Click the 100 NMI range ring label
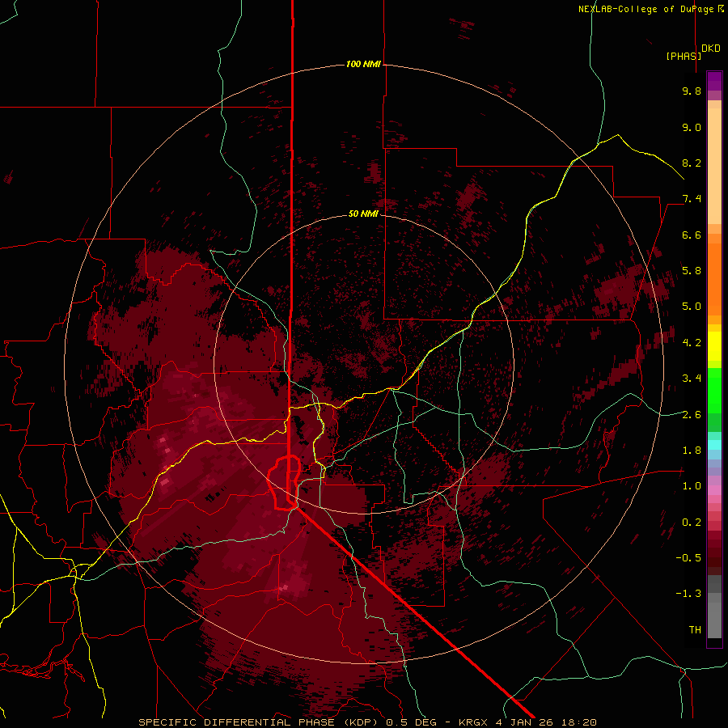728x728 pixels. point(363,64)
